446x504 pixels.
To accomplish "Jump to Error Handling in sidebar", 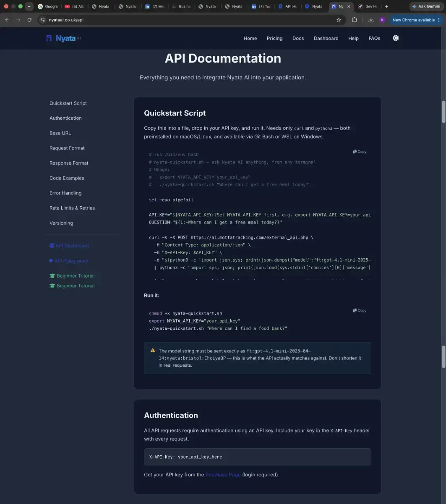I will click(65, 193).
